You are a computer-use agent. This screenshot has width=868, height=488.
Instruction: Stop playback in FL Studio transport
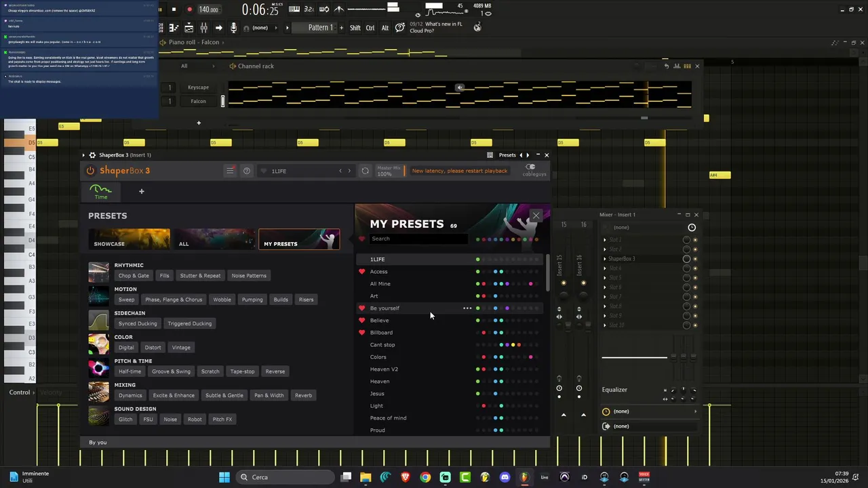pos(174,9)
